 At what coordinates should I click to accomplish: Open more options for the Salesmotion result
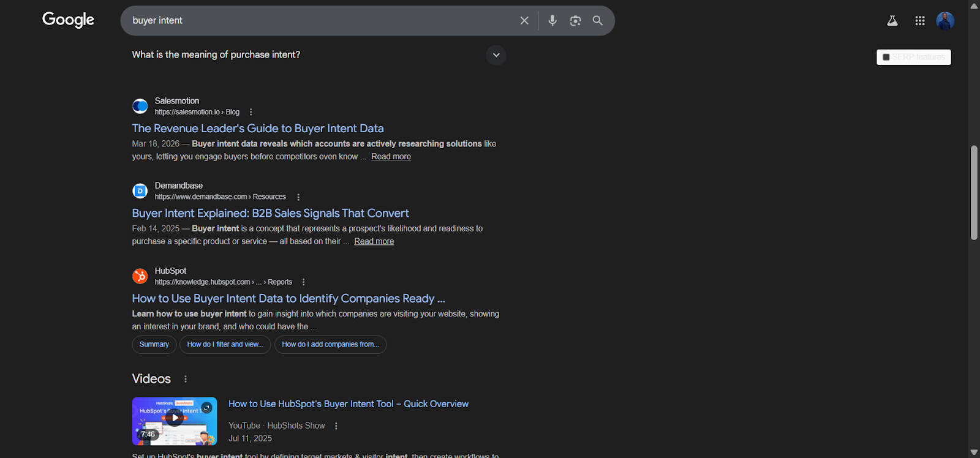point(251,112)
